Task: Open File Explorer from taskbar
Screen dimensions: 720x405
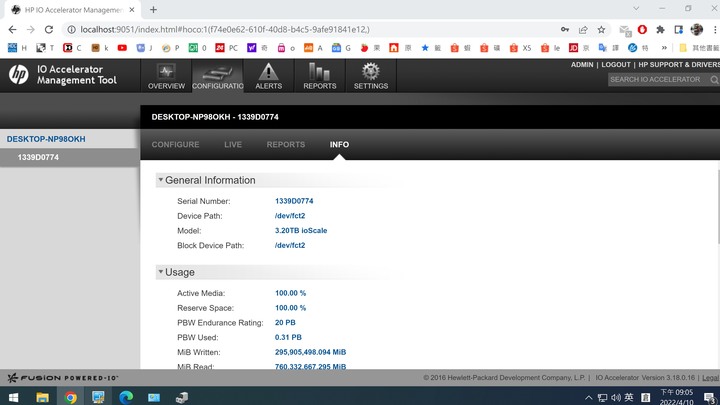Action: point(42,397)
